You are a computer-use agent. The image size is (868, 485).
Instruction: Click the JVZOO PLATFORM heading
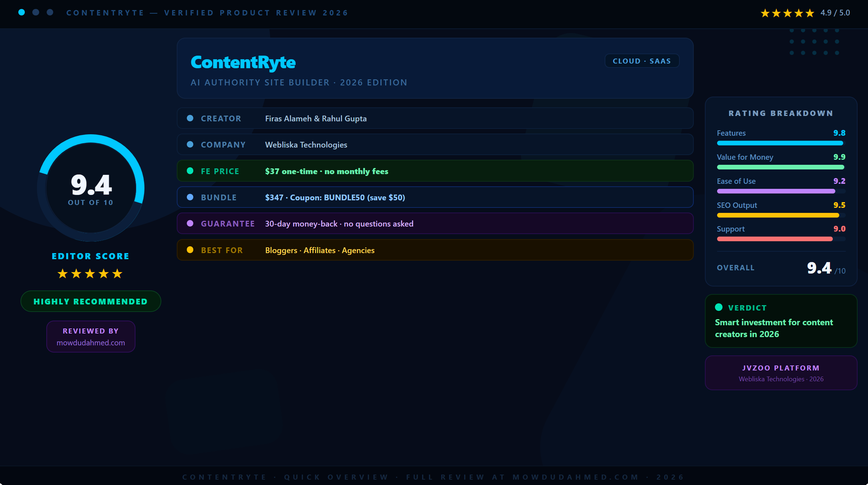(781, 368)
